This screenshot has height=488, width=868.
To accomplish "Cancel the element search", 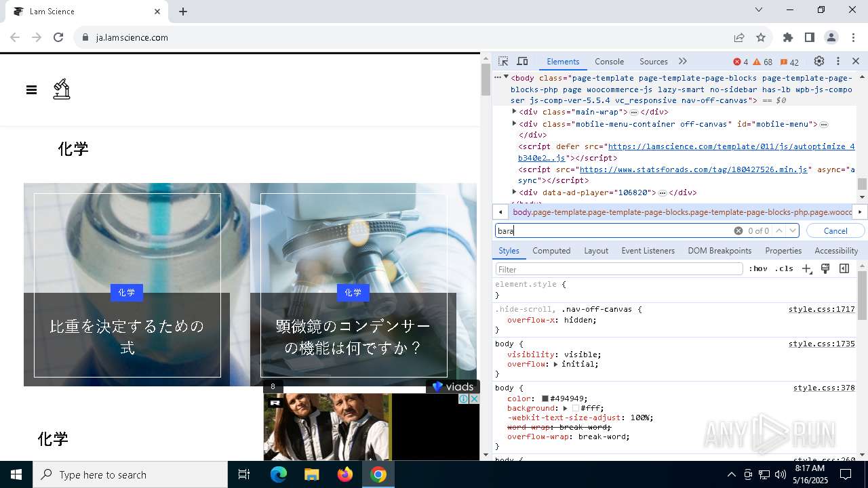I will tap(835, 231).
